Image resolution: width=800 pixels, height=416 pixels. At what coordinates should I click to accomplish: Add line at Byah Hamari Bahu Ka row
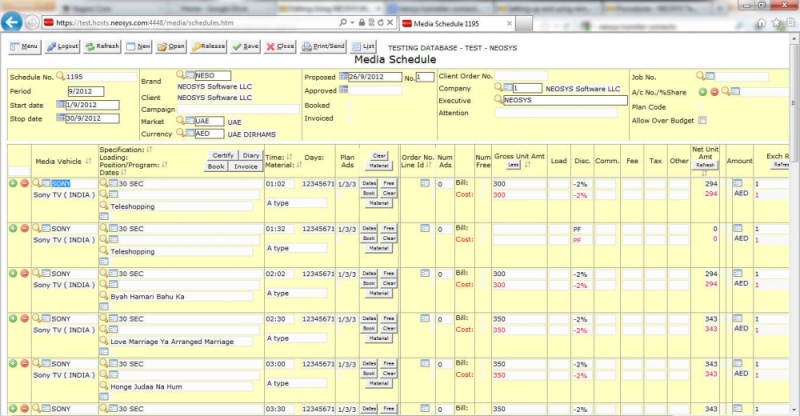click(x=13, y=273)
